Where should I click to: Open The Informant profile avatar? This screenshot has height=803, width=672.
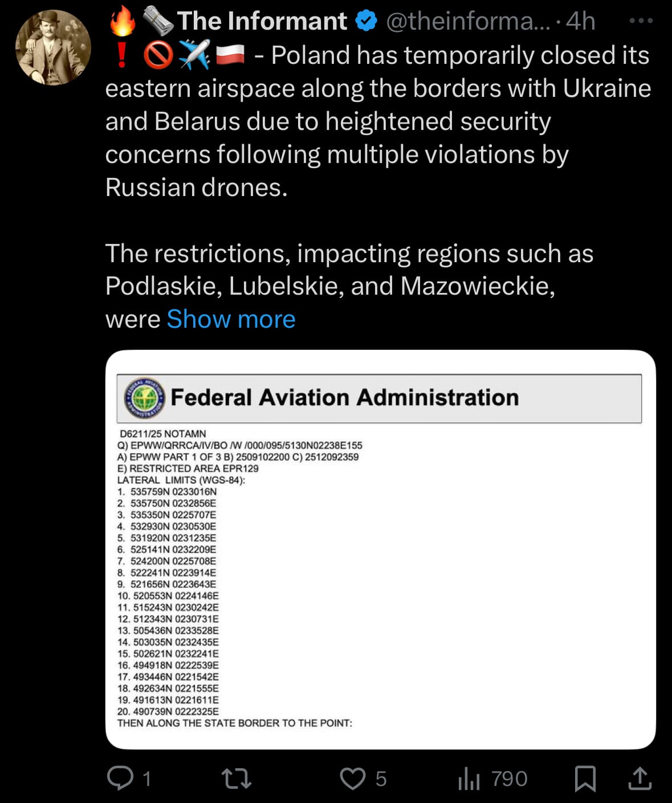(54, 48)
